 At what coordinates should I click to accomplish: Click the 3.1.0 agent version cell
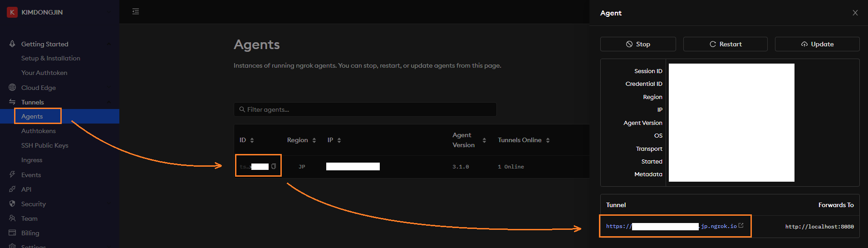click(461, 167)
